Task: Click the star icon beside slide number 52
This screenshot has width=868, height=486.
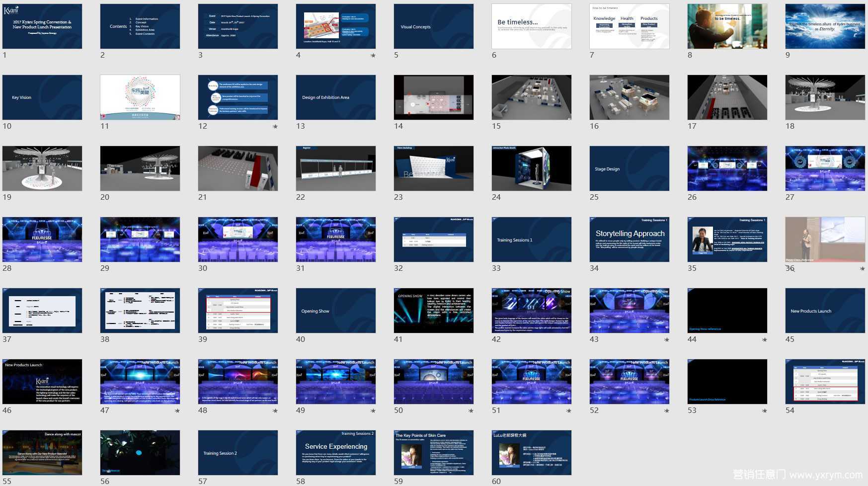Action: 667,411
